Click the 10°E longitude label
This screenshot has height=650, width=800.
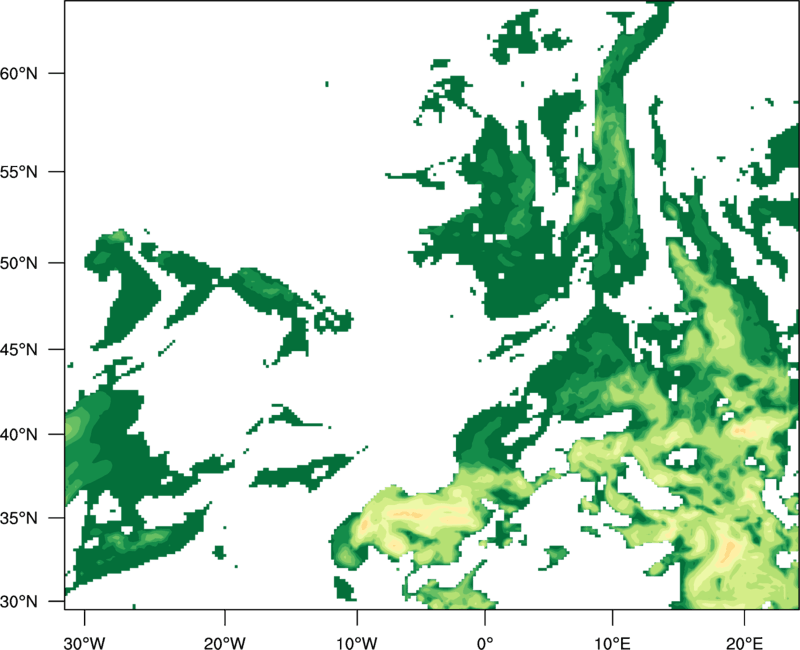612,643
